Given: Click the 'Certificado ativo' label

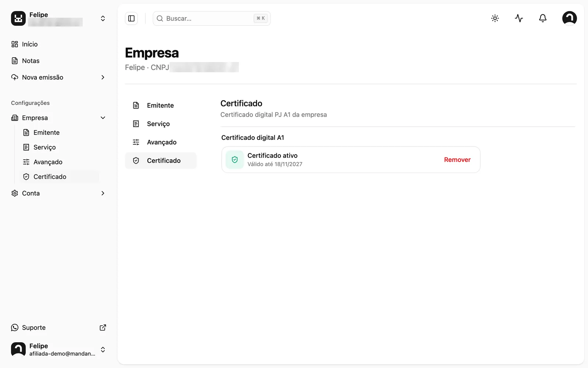Looking at the screenshot, I should pos(272,155).
